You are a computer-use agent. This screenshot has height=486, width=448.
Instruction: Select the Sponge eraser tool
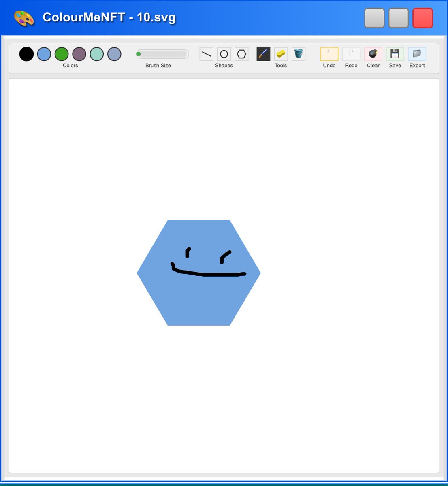[281, 54]
